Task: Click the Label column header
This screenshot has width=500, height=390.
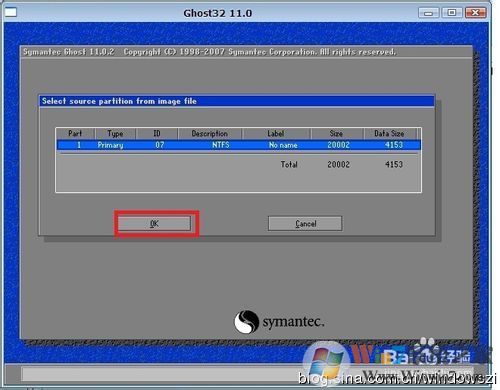Action: point(276,133)
